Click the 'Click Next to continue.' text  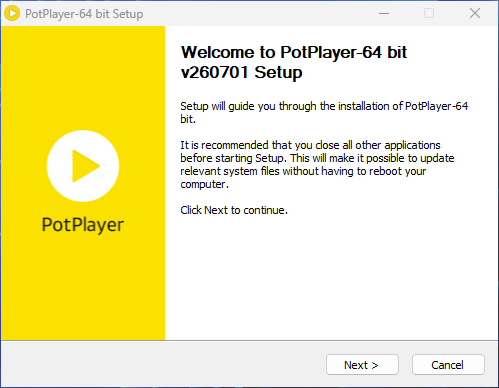click(x=234, y=210)
